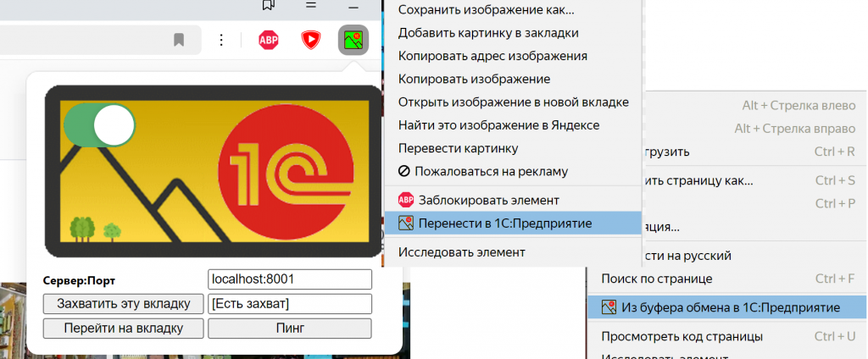The width and height of the screenshot is (868, 359).
Task: Choose Пожаловаться на рекламу
Action: [x=513, y=172]
